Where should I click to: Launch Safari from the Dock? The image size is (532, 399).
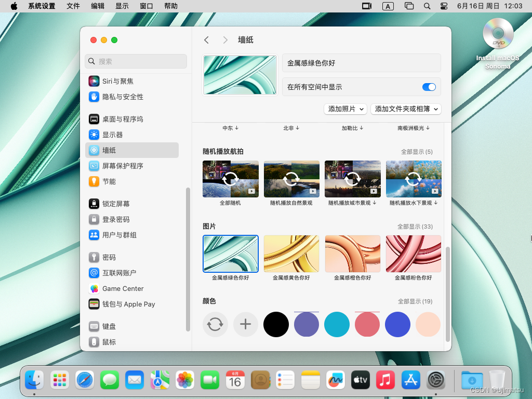click(85, 380)
